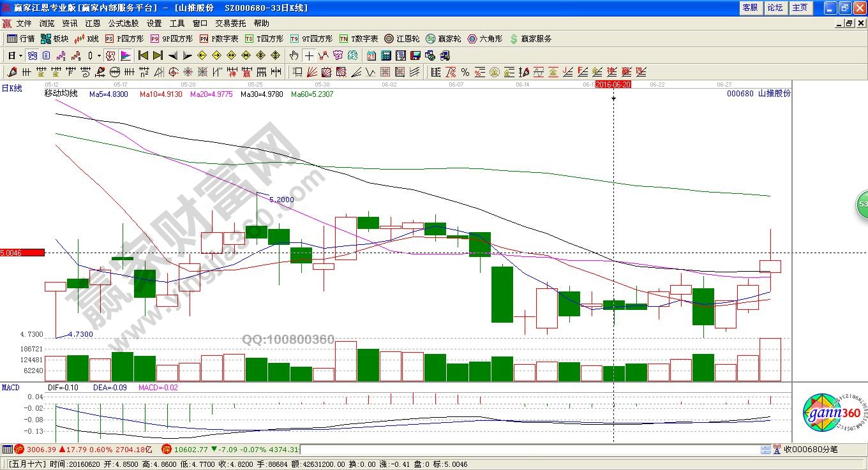This screenshot has width=868, height=470.
Task: Toggle the colored flag chart button
Action: 125,55
